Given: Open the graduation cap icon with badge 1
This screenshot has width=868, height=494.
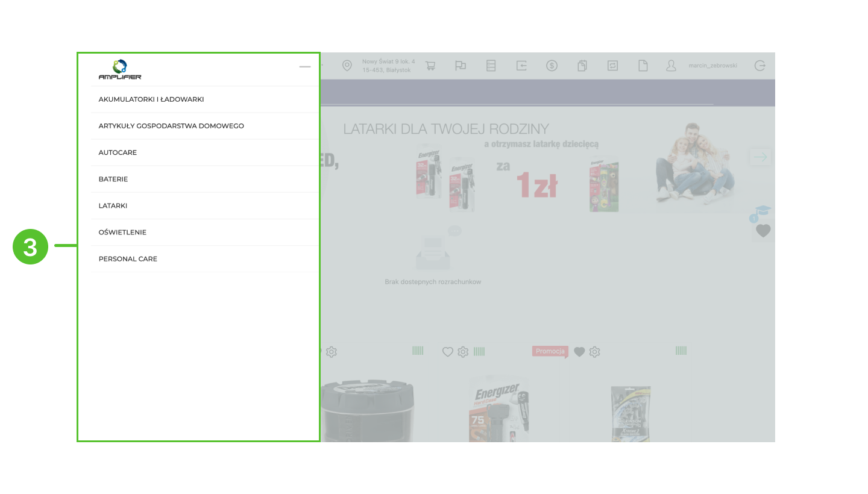Looking at the screenshot, I should pyautogui.click(x=762, y=213).
